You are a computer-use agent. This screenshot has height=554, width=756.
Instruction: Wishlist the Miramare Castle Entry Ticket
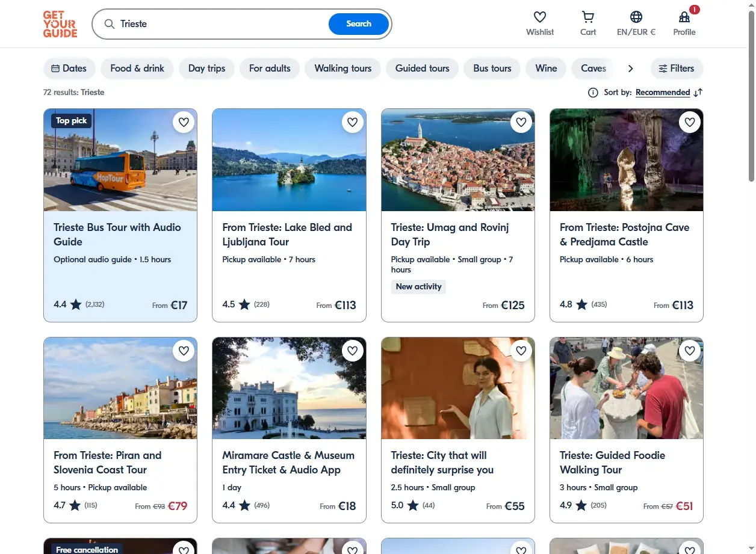click(353, 350)
